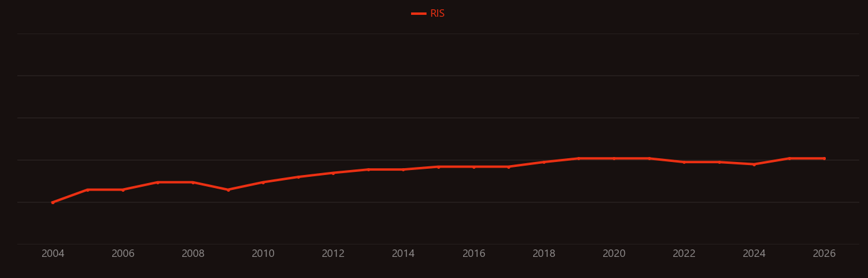Pick the 2009 dip point on the RIS line
Screen dimensions: 868x278
[x=228, y=190]
